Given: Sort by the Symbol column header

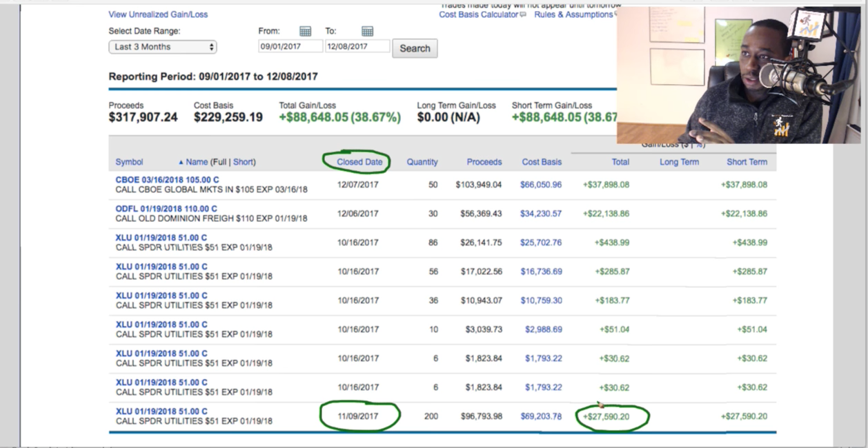Looking at the screenshot, I should click(x=129, y=162).
